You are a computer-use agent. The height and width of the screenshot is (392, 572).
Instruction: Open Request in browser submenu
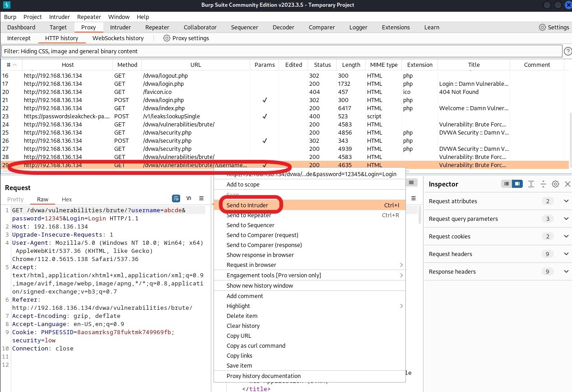pos(310,265)
